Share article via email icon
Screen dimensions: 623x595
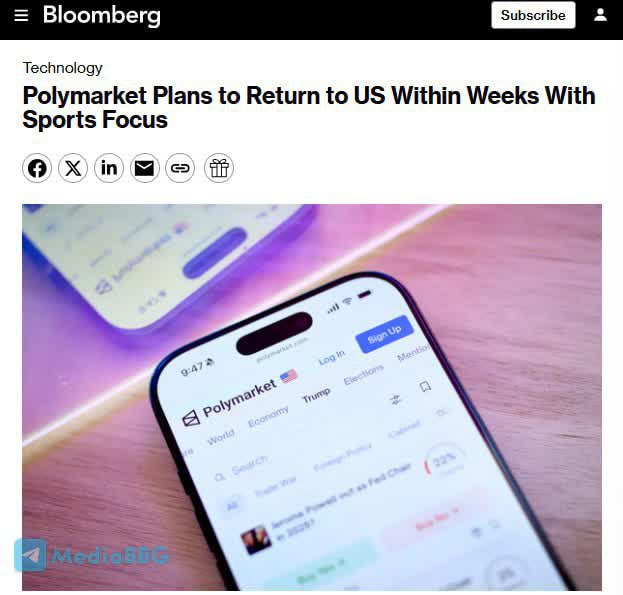145,168
